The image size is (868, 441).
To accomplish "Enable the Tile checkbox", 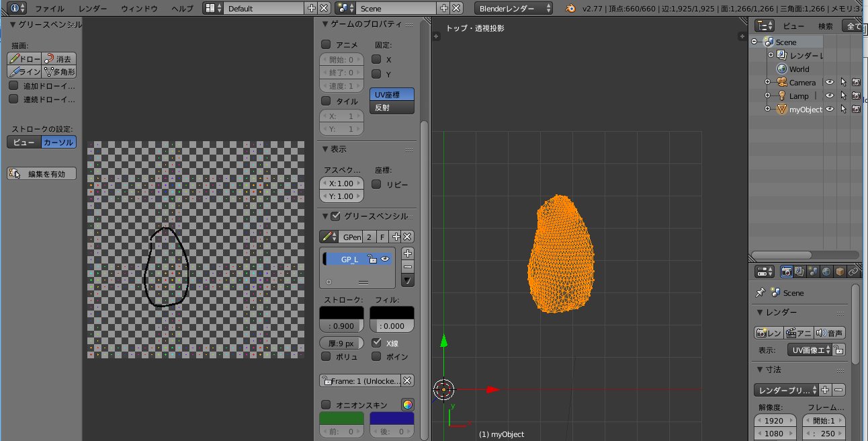I will click(x=326, y=101).
